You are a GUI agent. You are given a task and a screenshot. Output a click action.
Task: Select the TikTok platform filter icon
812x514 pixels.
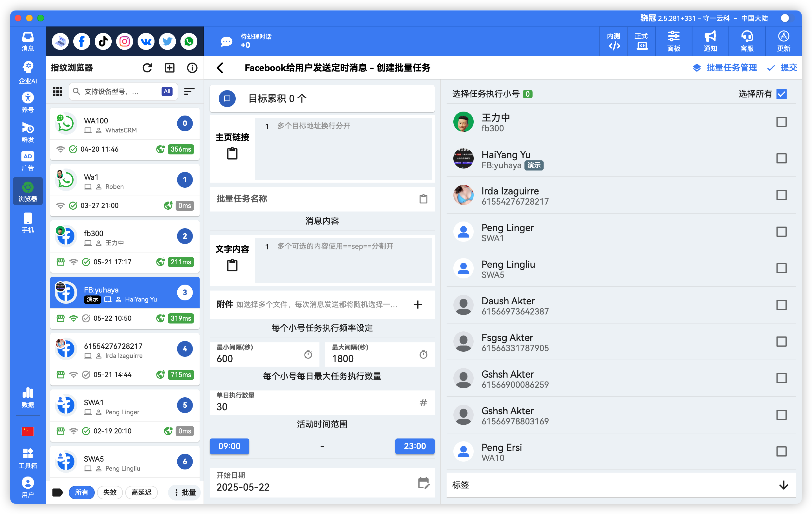pos(103,41)
